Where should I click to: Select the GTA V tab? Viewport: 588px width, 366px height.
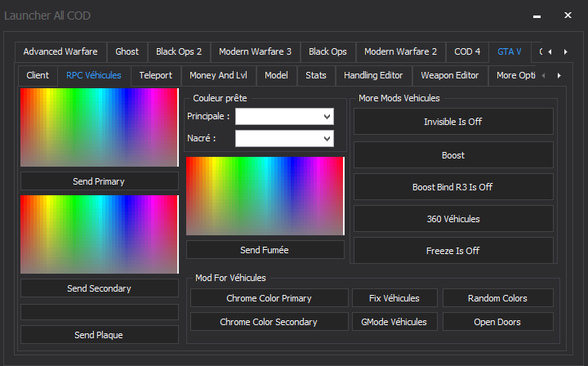(510, 51)
